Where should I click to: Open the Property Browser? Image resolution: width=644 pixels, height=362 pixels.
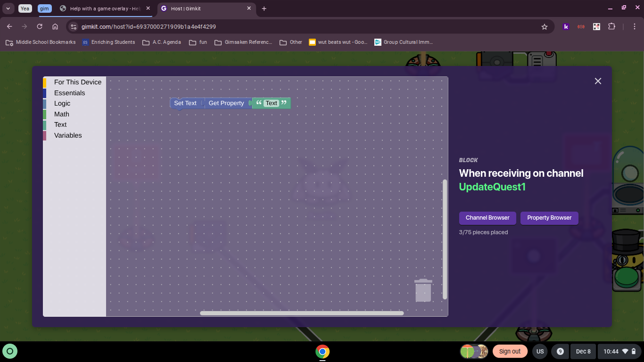click(549, 218)
